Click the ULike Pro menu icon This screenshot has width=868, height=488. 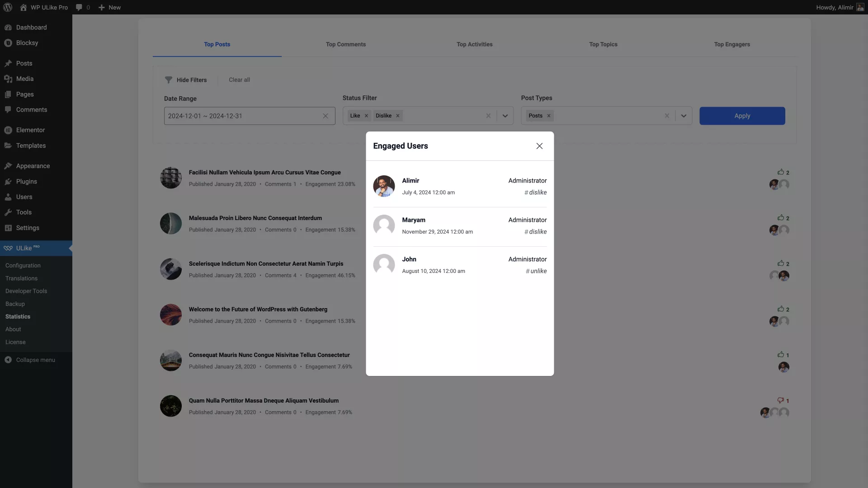[x=8, y=248]
